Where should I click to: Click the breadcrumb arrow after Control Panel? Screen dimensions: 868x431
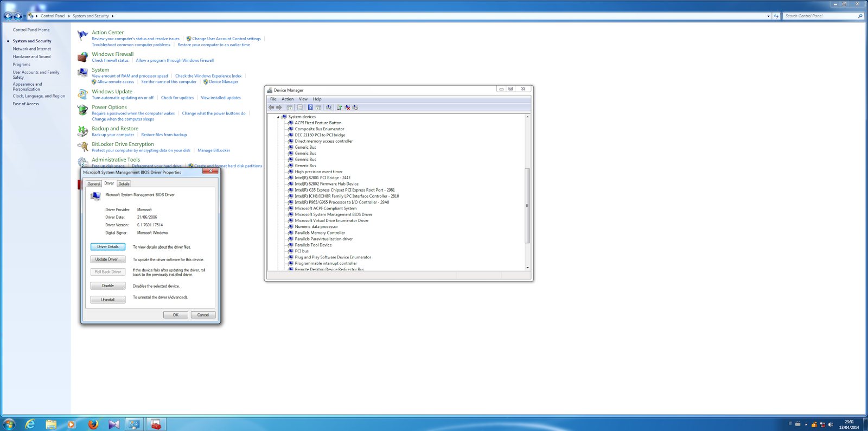(69, 16)
